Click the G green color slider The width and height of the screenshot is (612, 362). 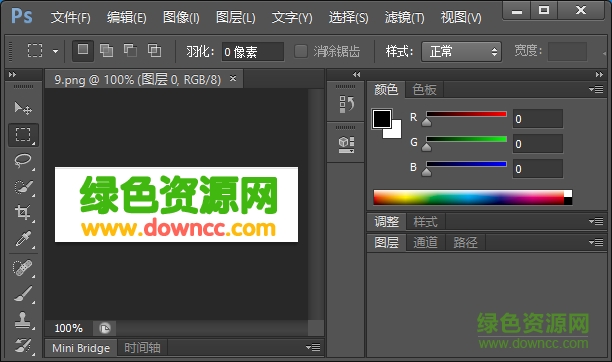click(466, 139)
